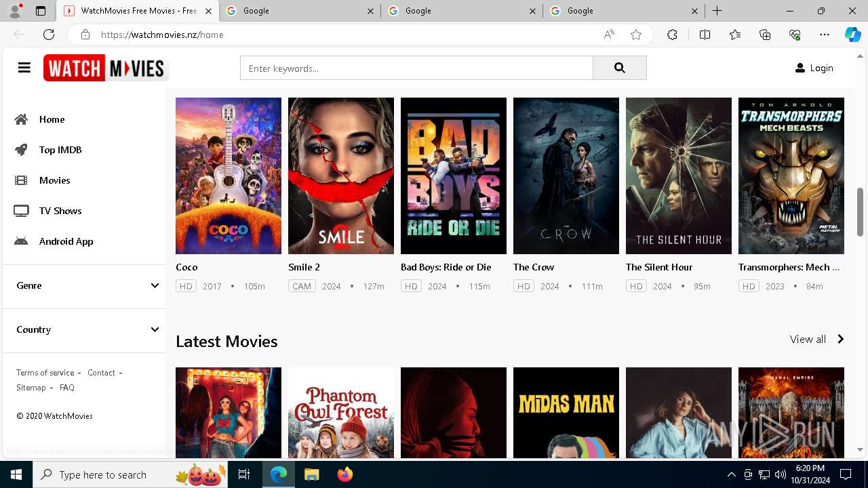Image resolution: width=868 pixels, height=488 pixels.
Task: Open the TV Shows menu item
Action: click(60, 211)
